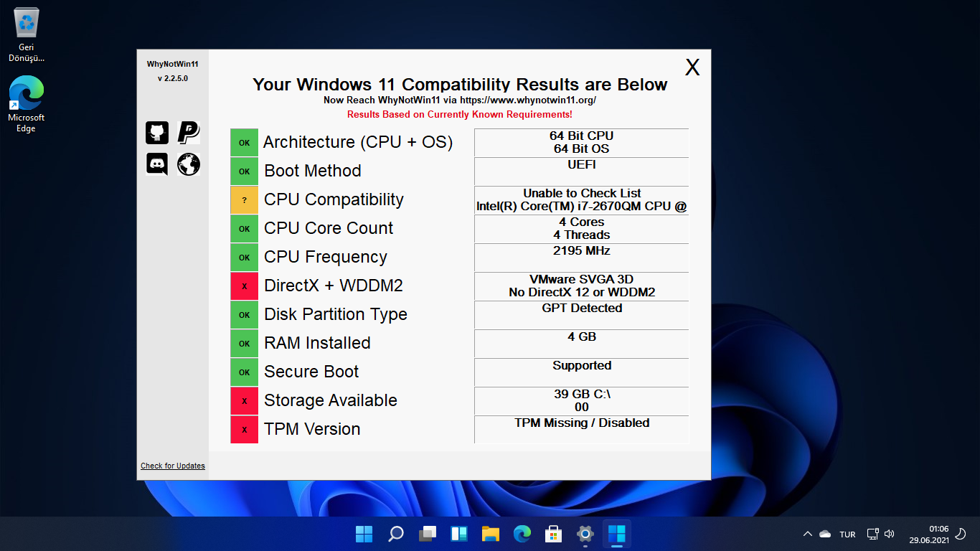Select the TPM Version label
Viewport: 980px width, 551px height.
coord(312,429)
